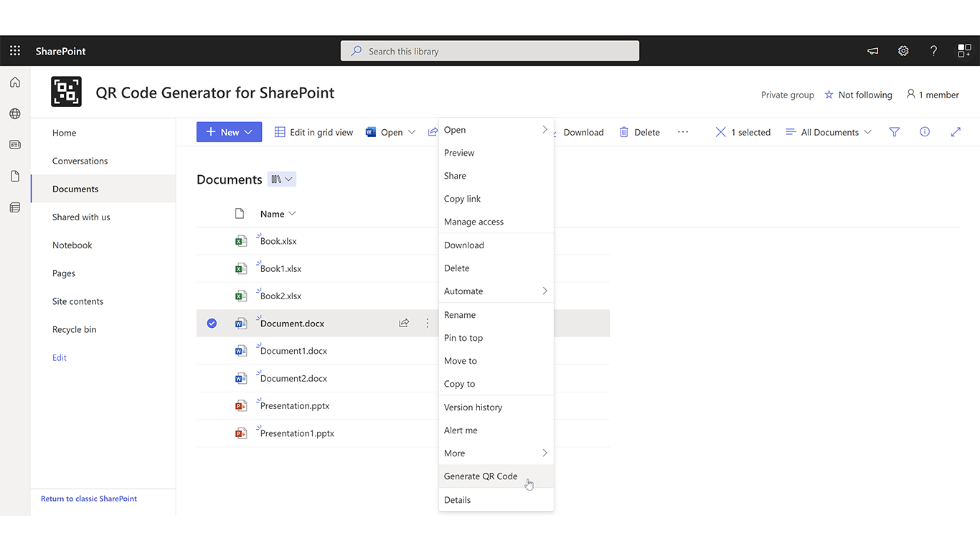
Task: Choose Version history from context menu
Action: point(473,408)
